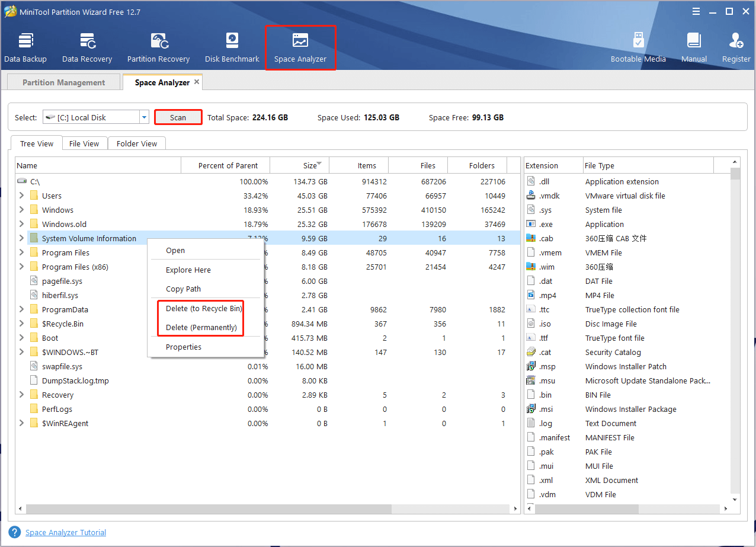This screenshot has width=756, height=547.
Task: Choose Delete (to Recycle Bin)
Action: tap(204, 308)
